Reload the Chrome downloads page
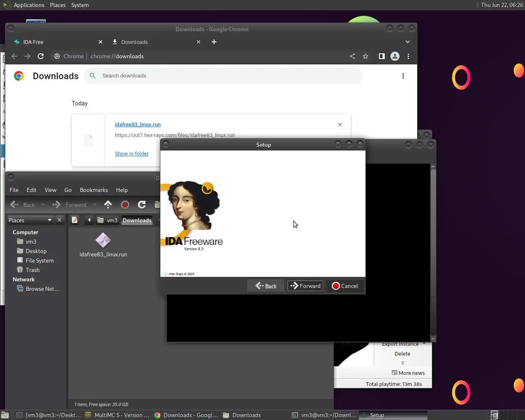Screen dimensions: 525x420 (x=41, y=56)
